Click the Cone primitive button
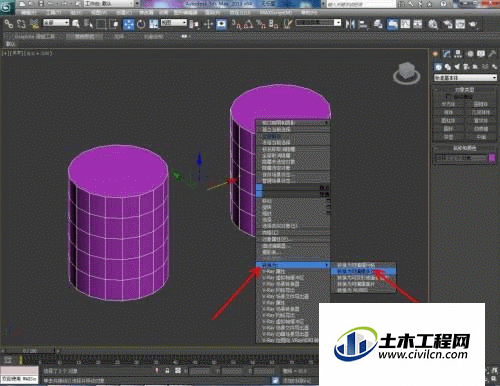This screenshot has width=500, height=386. [481, 104]
